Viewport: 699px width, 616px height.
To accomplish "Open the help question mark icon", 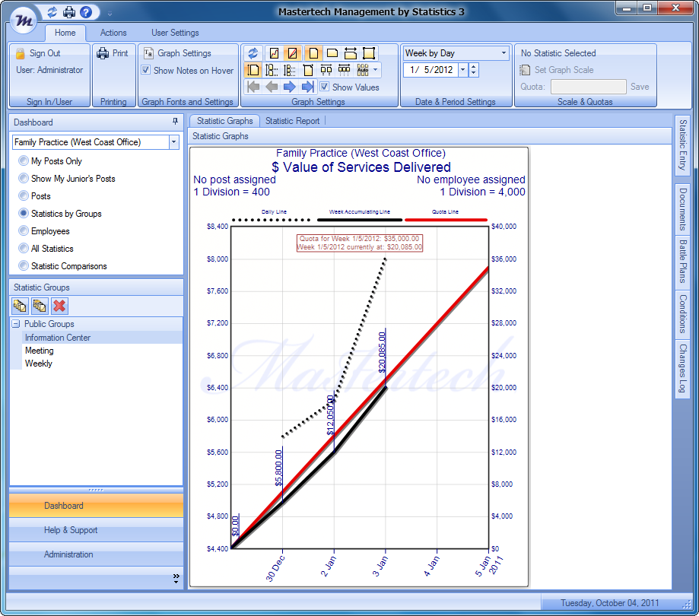I will (86, 12).
